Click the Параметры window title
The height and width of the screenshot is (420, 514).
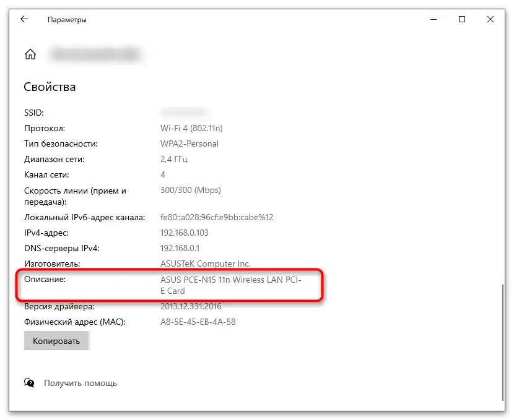pos(67,20)
